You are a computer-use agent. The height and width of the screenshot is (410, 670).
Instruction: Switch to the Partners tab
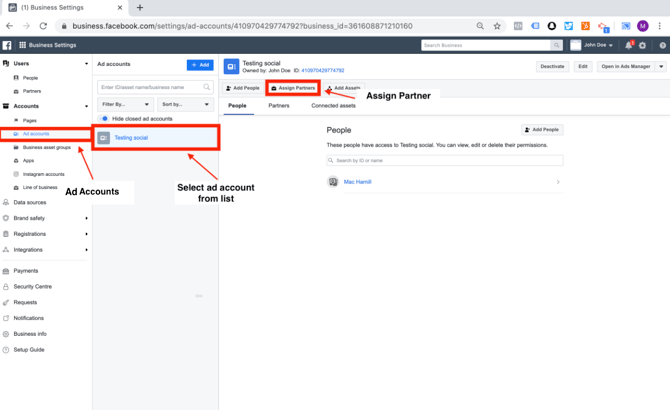coord(279,105)
